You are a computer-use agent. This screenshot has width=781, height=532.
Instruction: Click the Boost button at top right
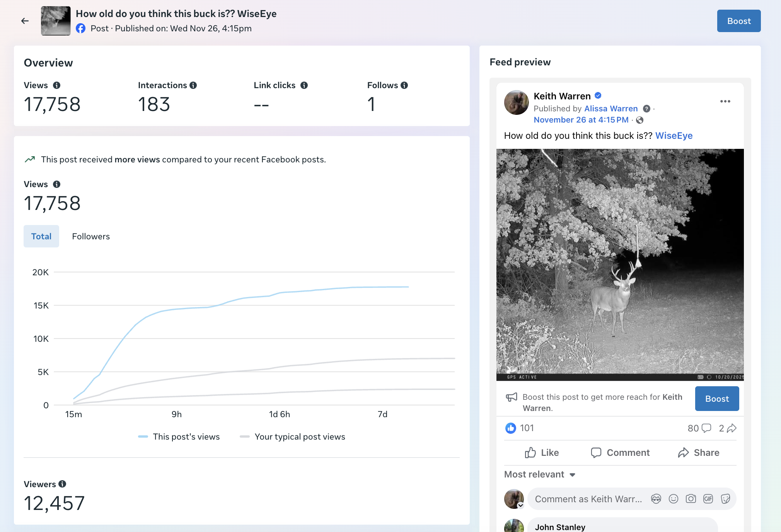click(x=738, y=21)
